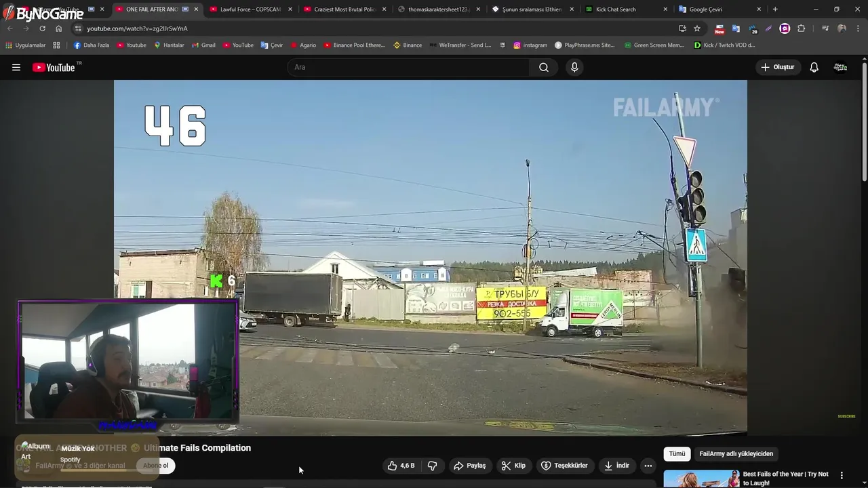Open the browser extensions puzzle icon
This screenshot has width=868, height=488.
[x=802, y=28]
